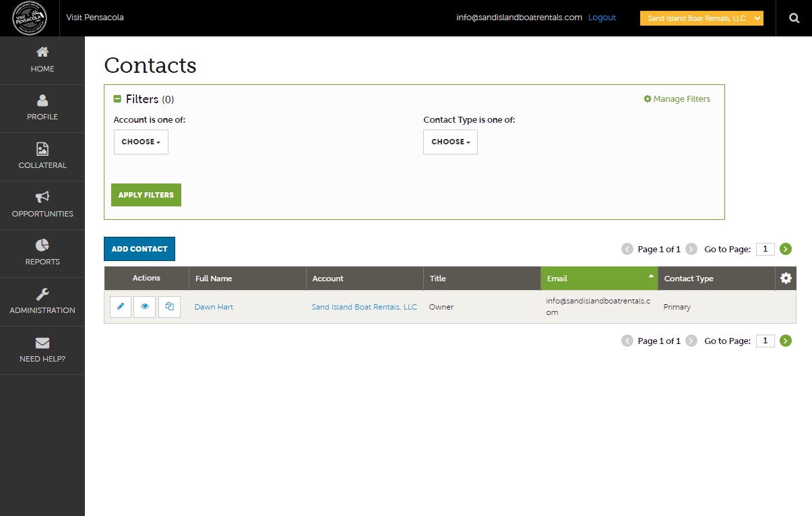Sort by the Contact Type column header
This screenshot has width=812, height=516.
click(716, 279)
